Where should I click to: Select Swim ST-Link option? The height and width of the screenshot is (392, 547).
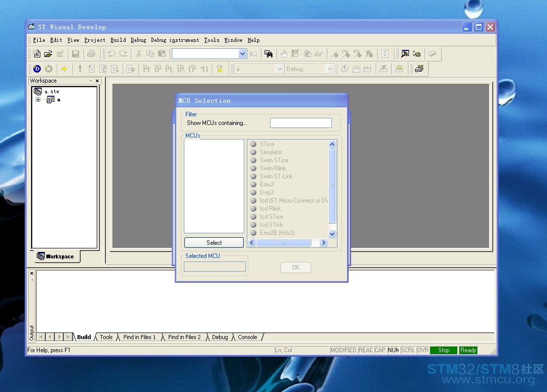276,176
